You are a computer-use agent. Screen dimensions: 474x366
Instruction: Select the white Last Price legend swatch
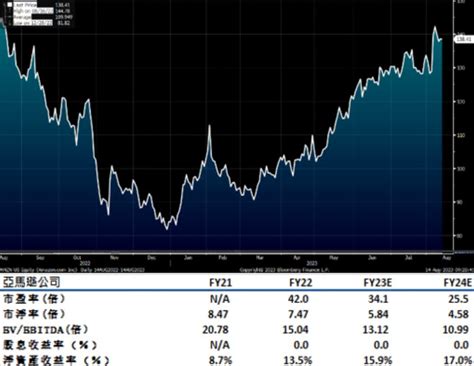pos(10,5)
